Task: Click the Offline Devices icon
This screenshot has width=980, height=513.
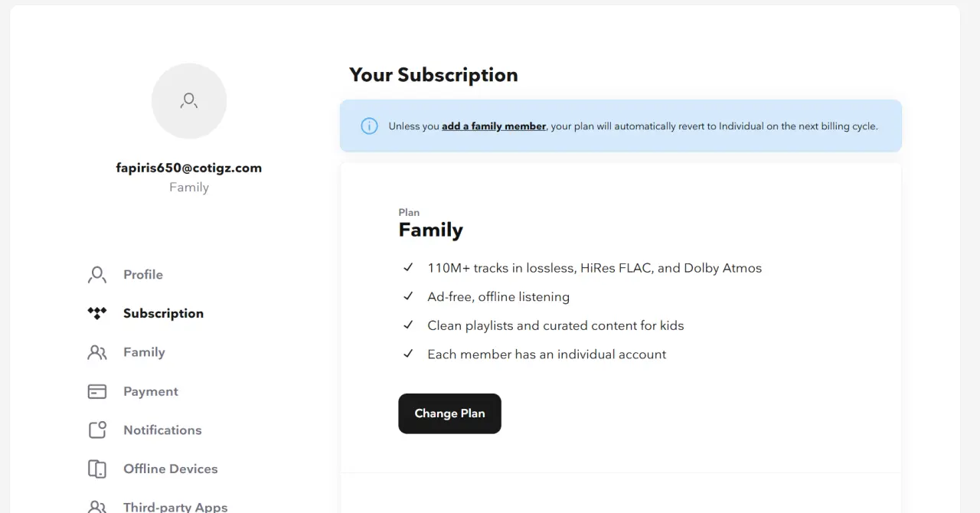Action: point(97,469)
